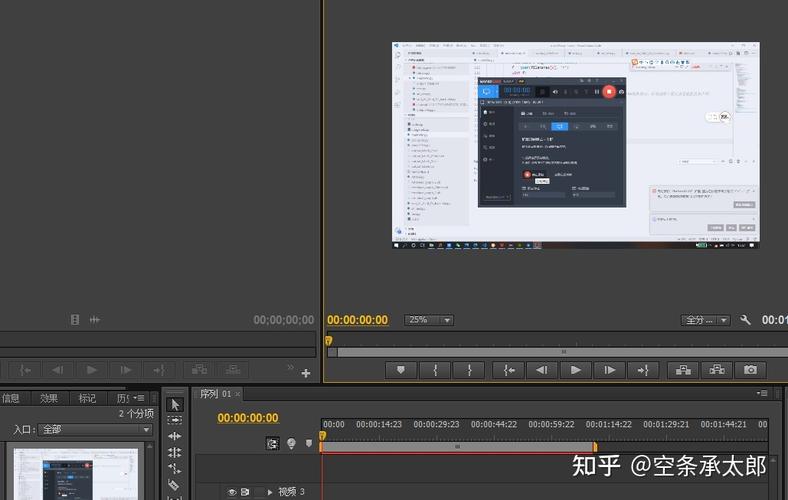Mark Out point in program monitor

click(469, 370)
